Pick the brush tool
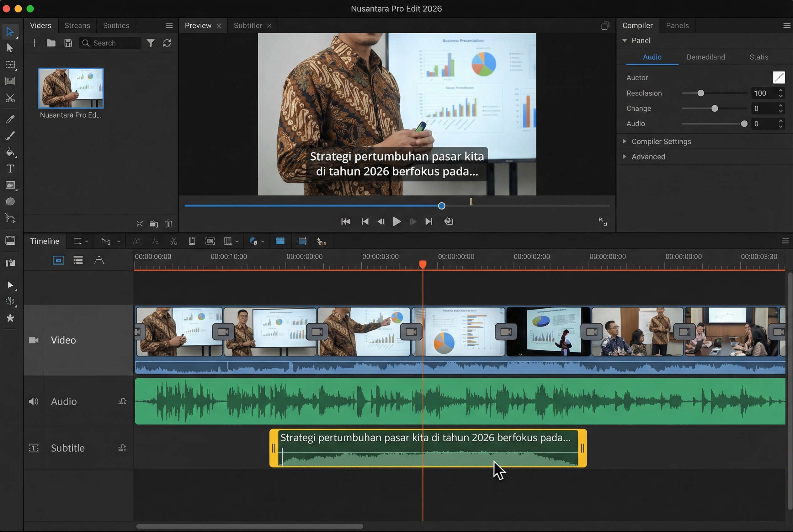 (x=10, y=136)
